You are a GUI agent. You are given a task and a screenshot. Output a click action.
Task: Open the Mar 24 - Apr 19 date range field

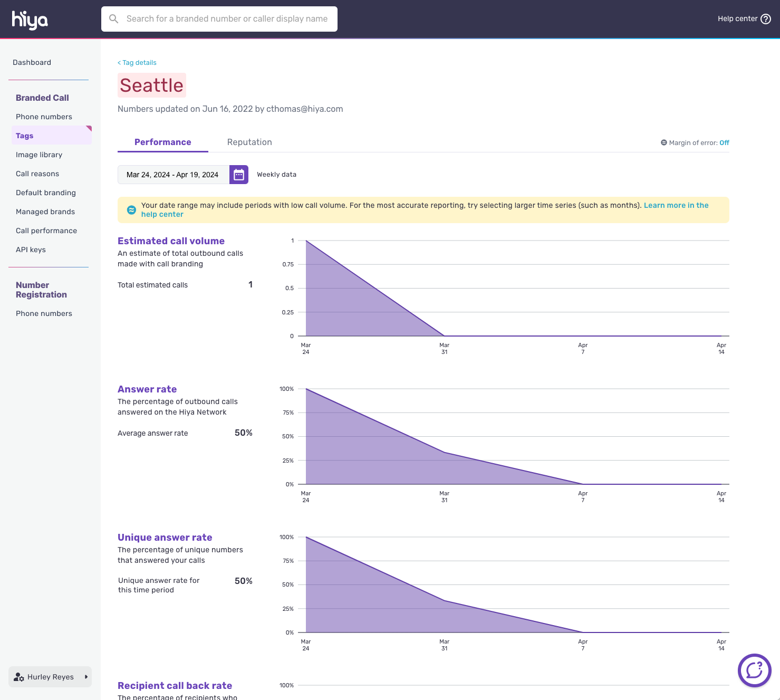pyautogui.click(x=173, y=175)
